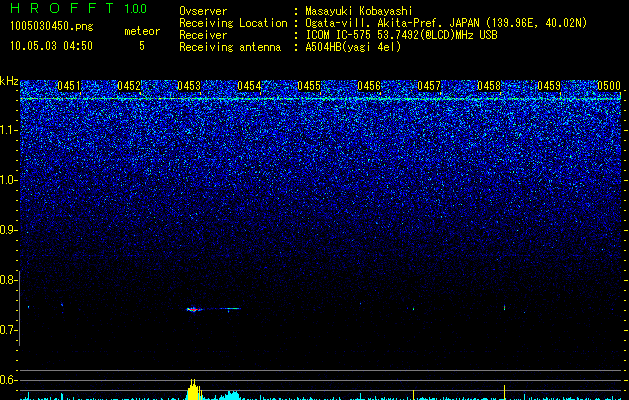Select observer name Masayuki Kobayashi

[359, 11]
